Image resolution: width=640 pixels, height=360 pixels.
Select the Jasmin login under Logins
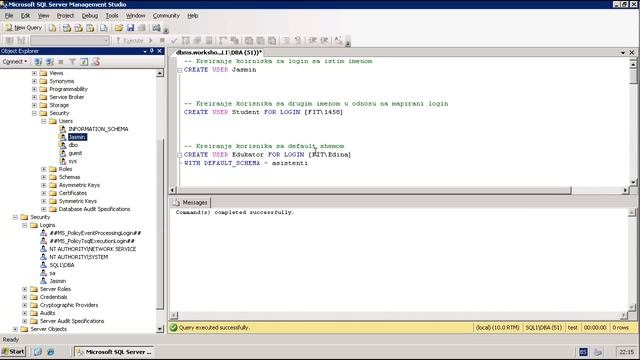click(x=58, y=281)
